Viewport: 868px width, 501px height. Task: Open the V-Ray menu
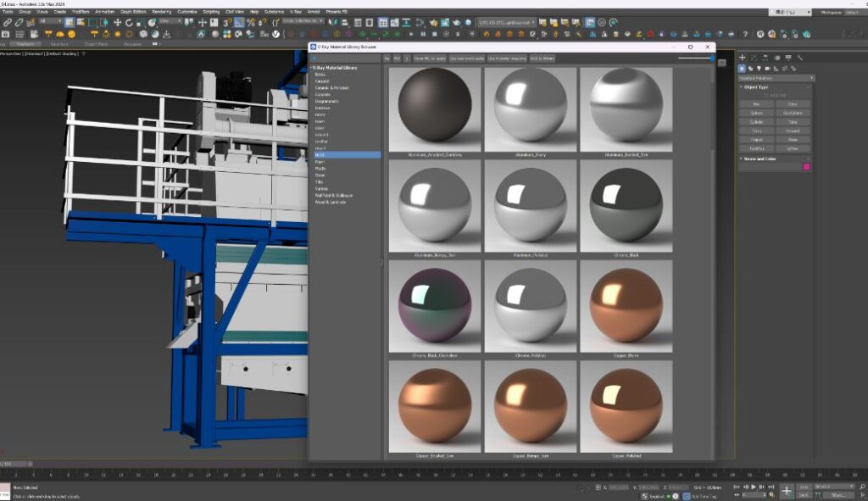click(x=296, y=12)
